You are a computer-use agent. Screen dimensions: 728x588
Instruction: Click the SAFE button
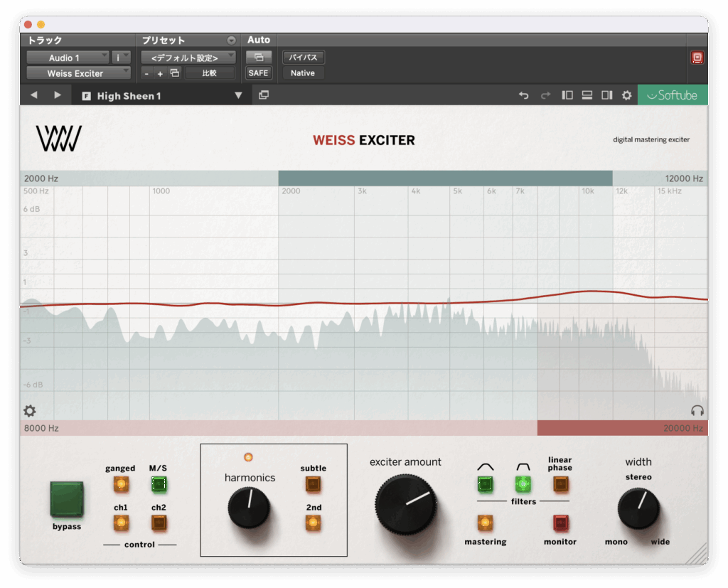coord(258,73)
